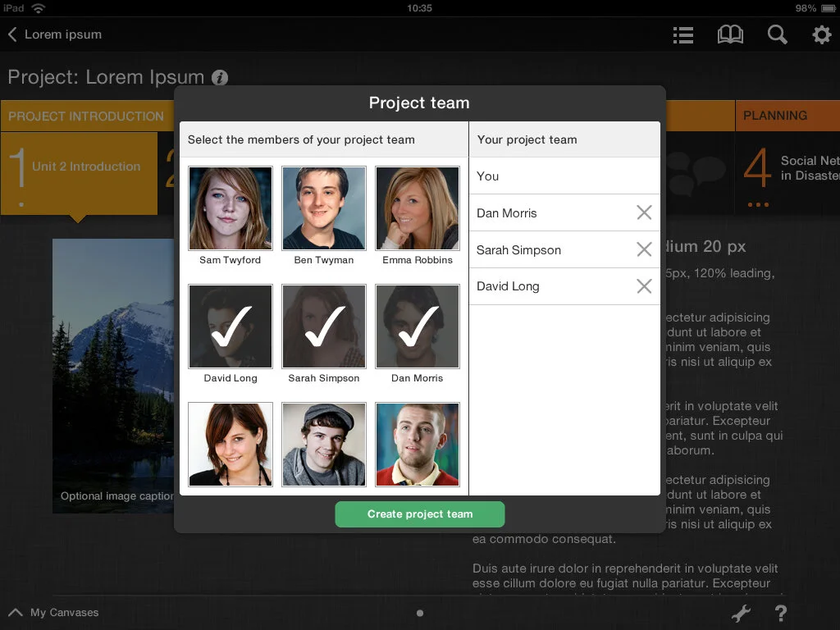840x630 pixels.
Task: Open settings via the gear icon
Action: click(820, 34)
